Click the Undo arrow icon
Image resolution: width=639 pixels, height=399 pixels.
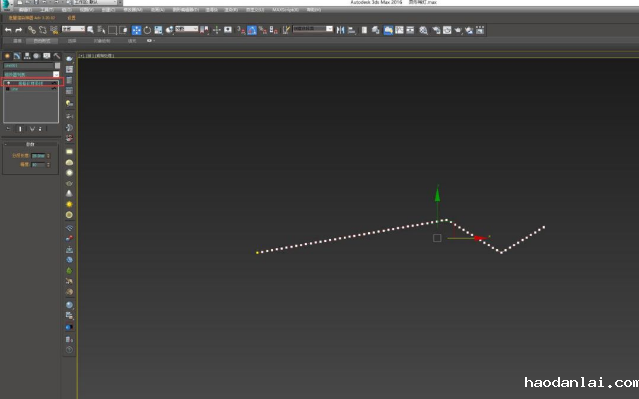[8, 30]
